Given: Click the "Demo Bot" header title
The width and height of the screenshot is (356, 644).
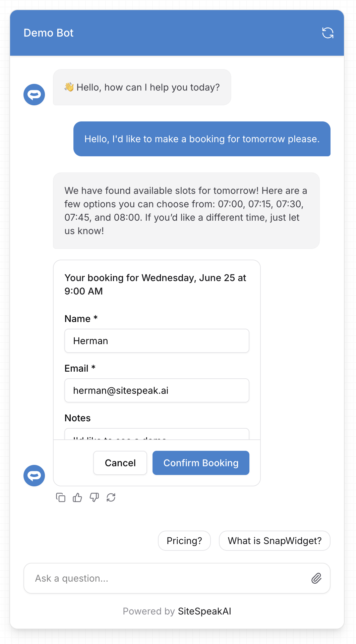Looking at the screenshot, I should click(49, 33).
